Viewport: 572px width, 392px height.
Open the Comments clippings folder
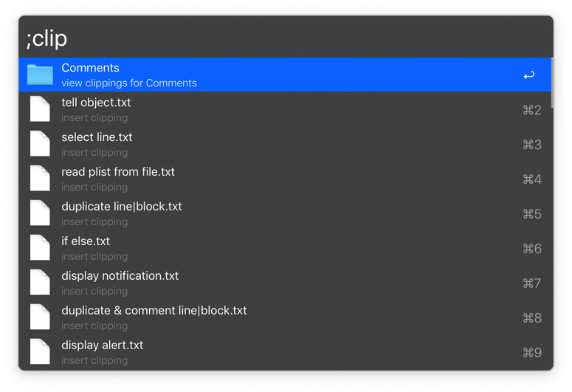point(129,75)
